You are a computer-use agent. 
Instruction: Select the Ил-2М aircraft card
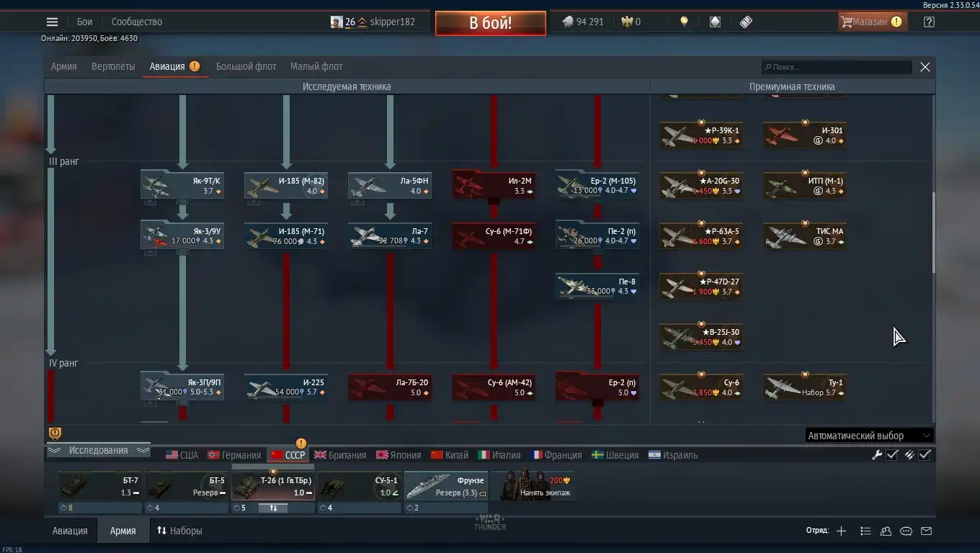pyautogui.click(x=494, y=185)
